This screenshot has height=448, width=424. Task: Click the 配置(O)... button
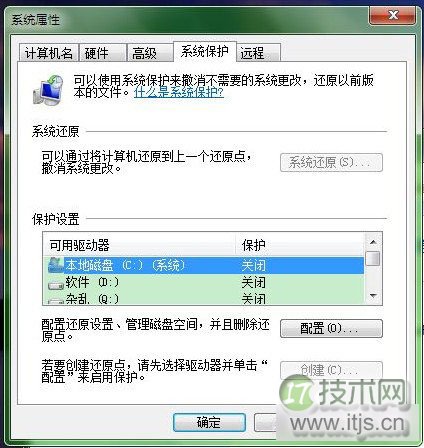tap(331, 329)
